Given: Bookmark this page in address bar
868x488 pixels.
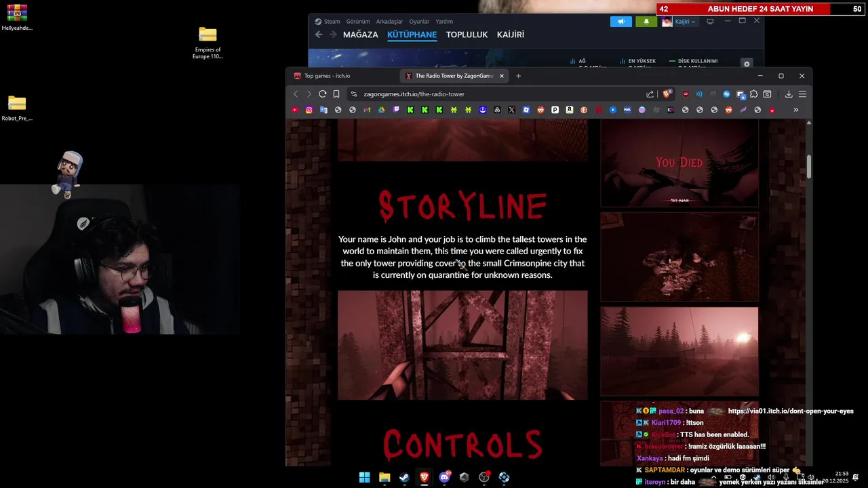Looking at the screenshot, I should 336,94.
